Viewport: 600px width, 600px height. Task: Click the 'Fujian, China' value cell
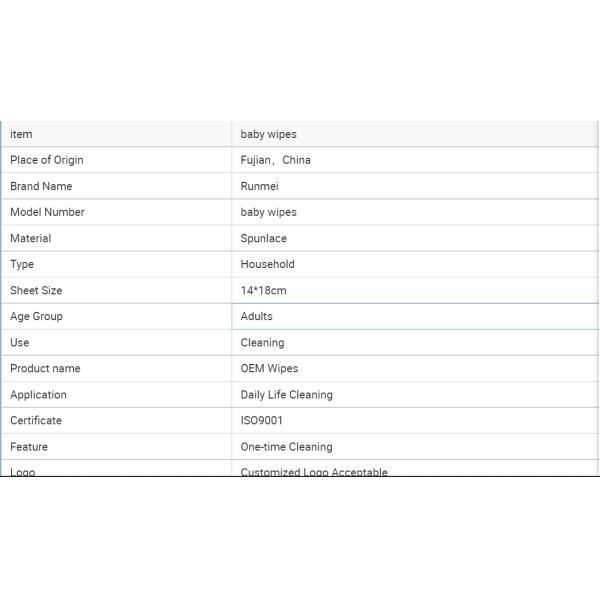click(x=276, y=160)
